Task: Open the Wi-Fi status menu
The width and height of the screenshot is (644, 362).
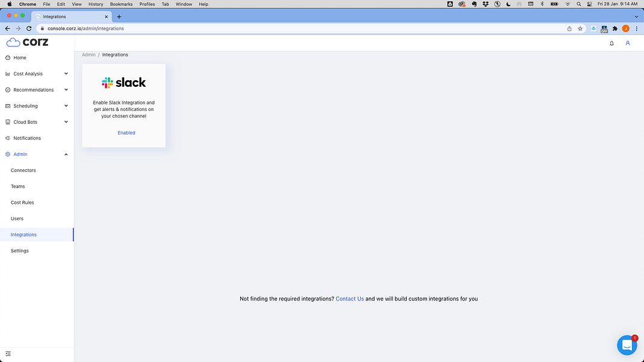Action: pyautogui.click(x=567, y=4)
